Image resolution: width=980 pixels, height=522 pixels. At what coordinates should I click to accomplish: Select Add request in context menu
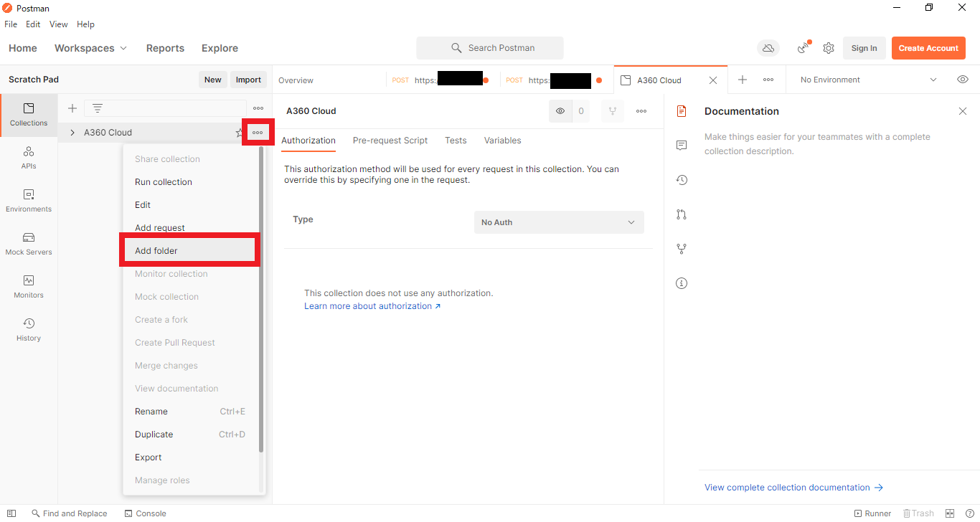(x=189, y=228)
